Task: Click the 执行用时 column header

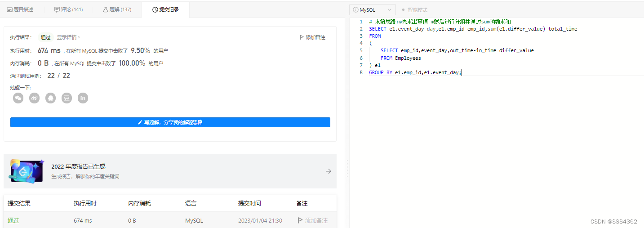Action: tap(85, 203)
